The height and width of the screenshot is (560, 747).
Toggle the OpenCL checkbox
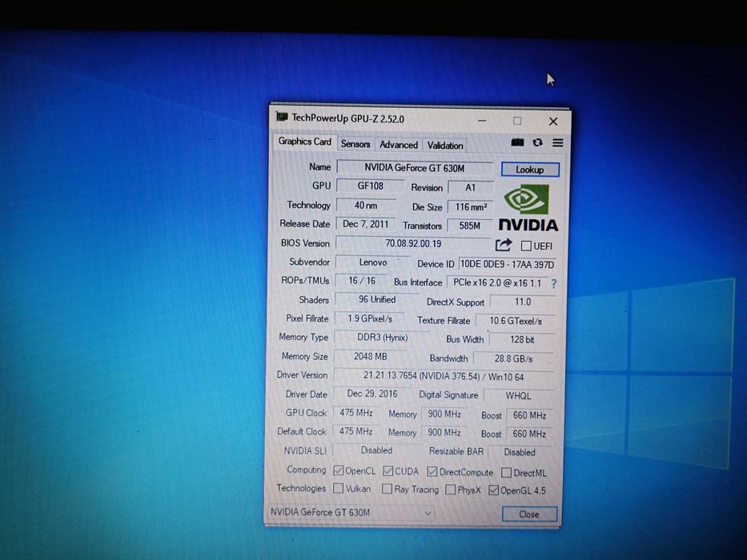338,470
